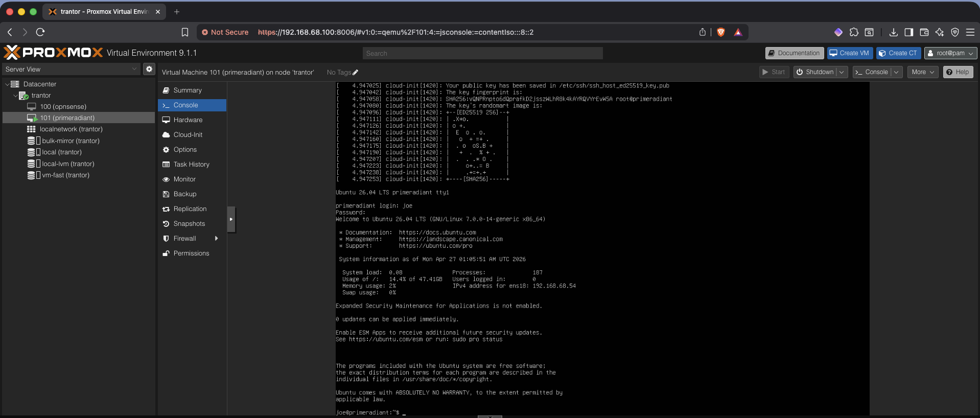Click the pencil icon to edit tags
980x418 pixels.
pos(355,73)
